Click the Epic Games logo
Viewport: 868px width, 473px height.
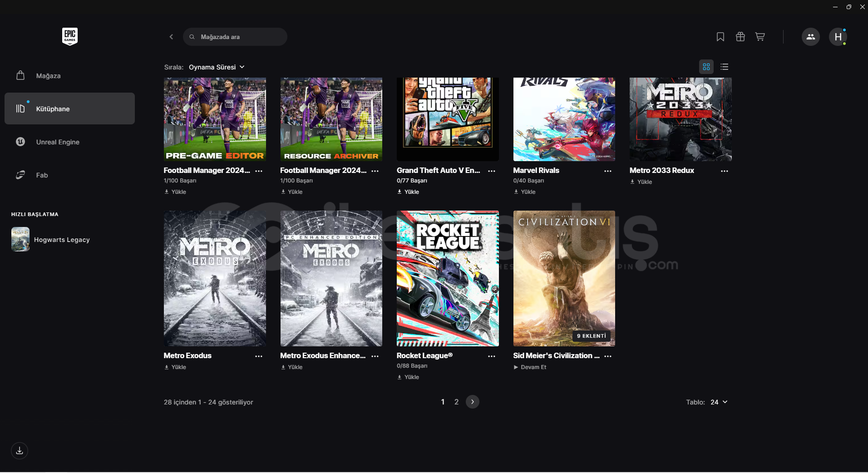[x=70, y=36]
